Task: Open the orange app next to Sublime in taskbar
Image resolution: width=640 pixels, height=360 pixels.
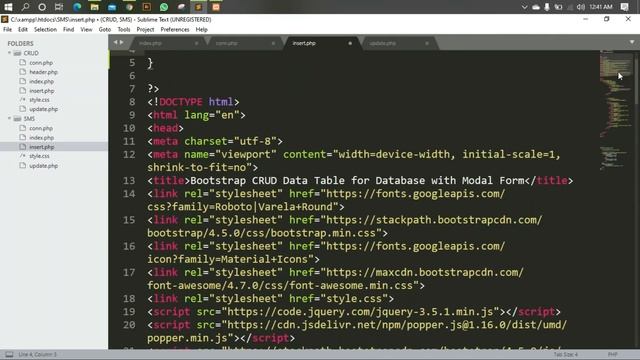Action: 216,7
